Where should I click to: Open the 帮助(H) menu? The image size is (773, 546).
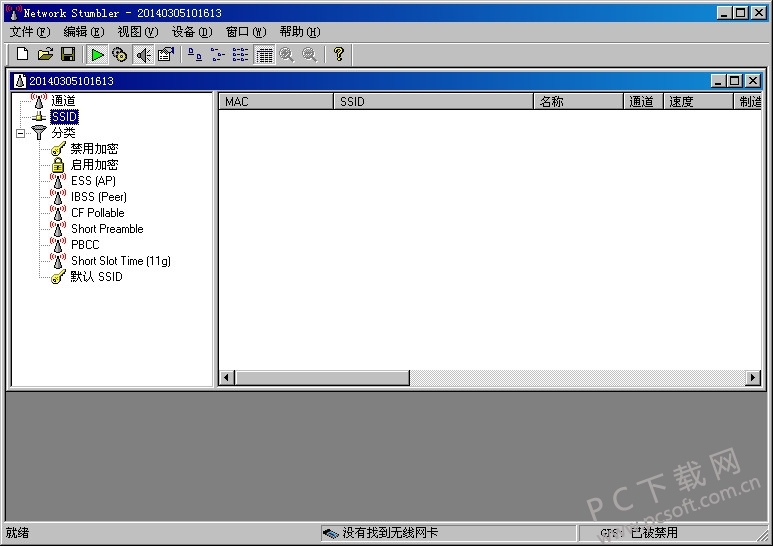[300, 32]
